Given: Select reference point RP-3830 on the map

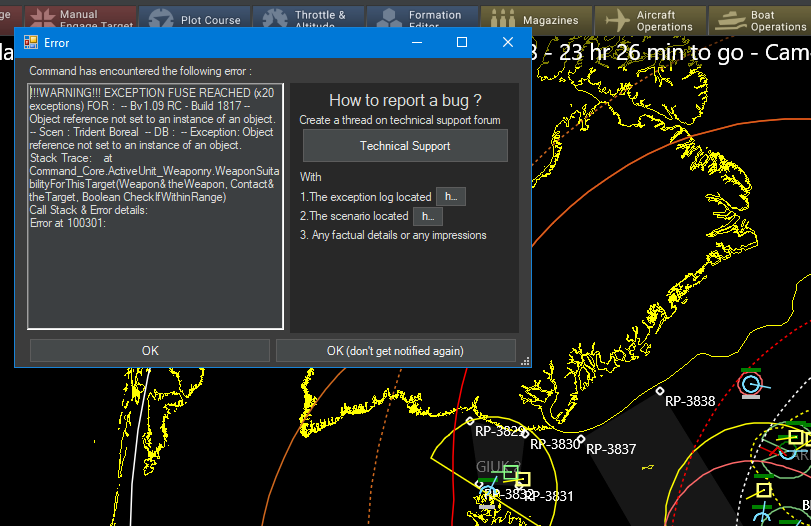Looking at the screenshot, I should tap(554, 444).
